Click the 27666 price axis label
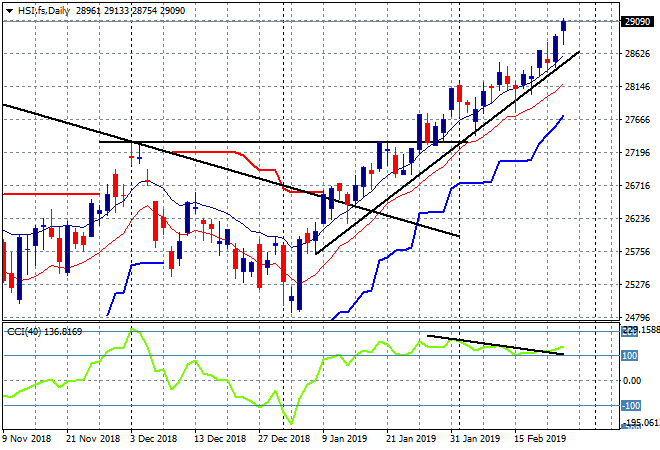The height and width of the screenshot is (450, 660). 637,120
